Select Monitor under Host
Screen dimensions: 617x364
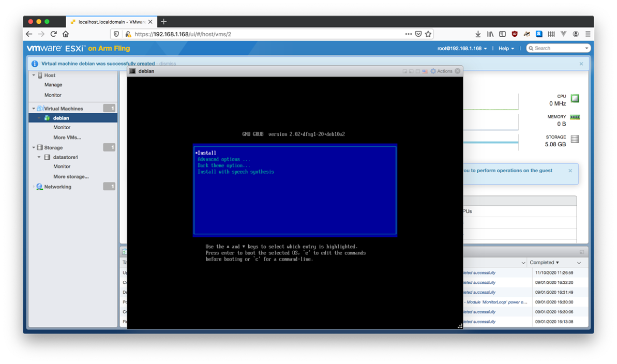[x=53, y=95]
